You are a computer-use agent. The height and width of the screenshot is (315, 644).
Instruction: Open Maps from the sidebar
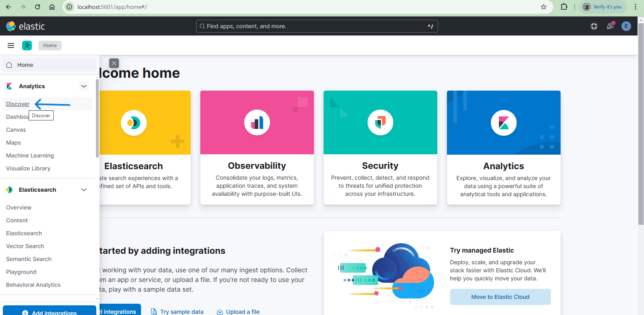point(13,143)
